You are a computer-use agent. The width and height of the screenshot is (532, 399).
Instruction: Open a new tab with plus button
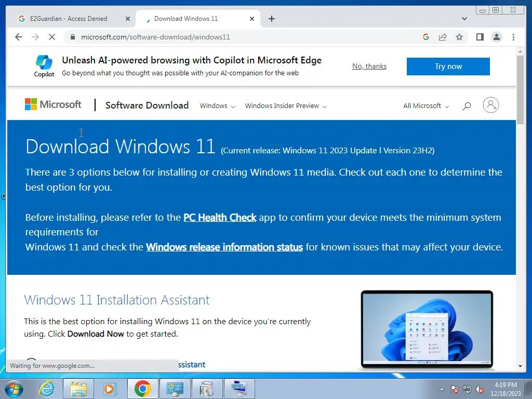click(272, 19)
